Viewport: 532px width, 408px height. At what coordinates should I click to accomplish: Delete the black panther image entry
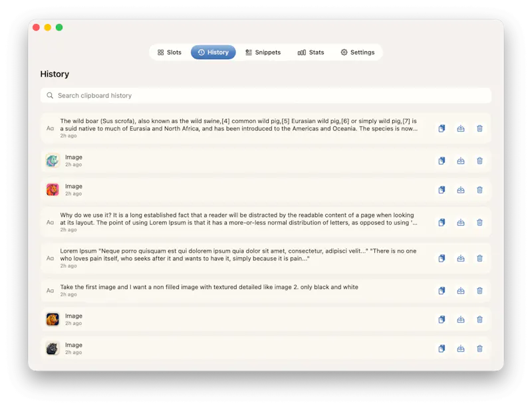point(479,349)
